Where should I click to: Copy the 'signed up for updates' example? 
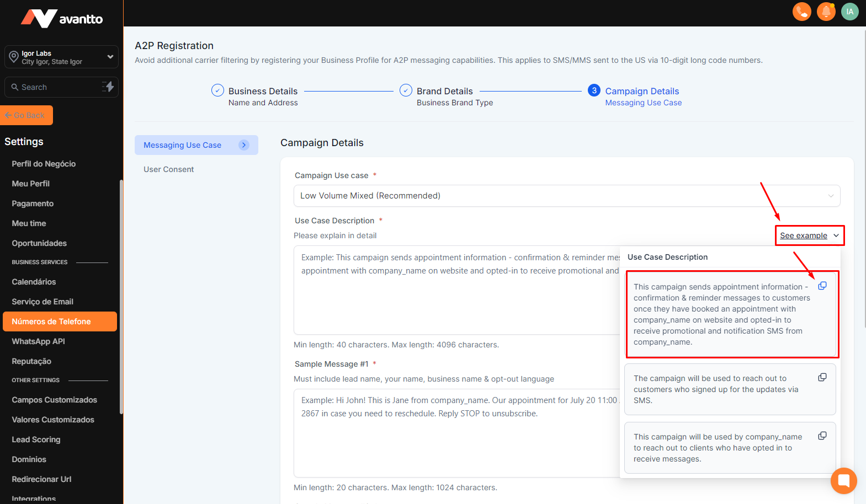[822, 377]
